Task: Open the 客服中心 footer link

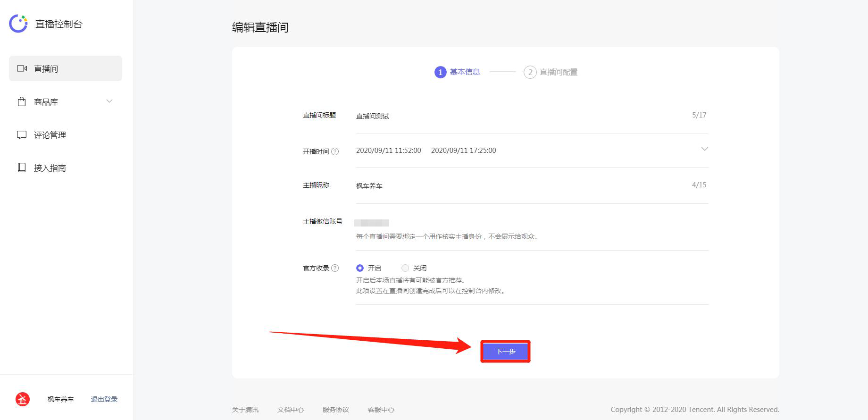Action: pos(381,410)
